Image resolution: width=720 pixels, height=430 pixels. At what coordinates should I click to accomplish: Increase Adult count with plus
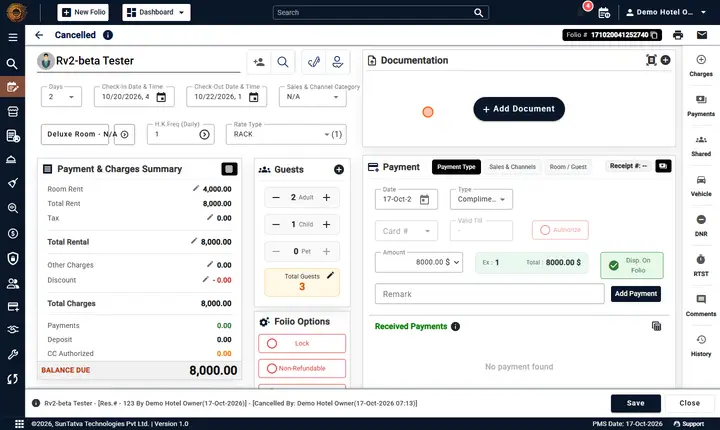coord(326,198)
